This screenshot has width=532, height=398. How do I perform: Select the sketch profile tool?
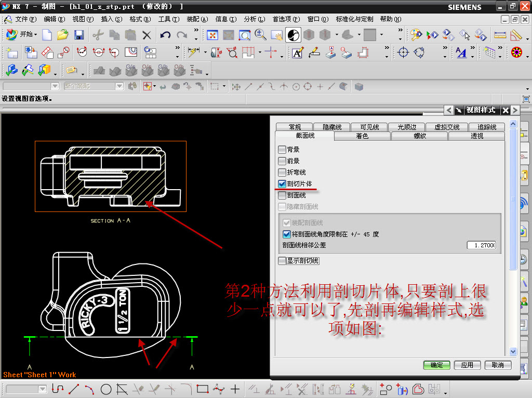tap(57, 389)
